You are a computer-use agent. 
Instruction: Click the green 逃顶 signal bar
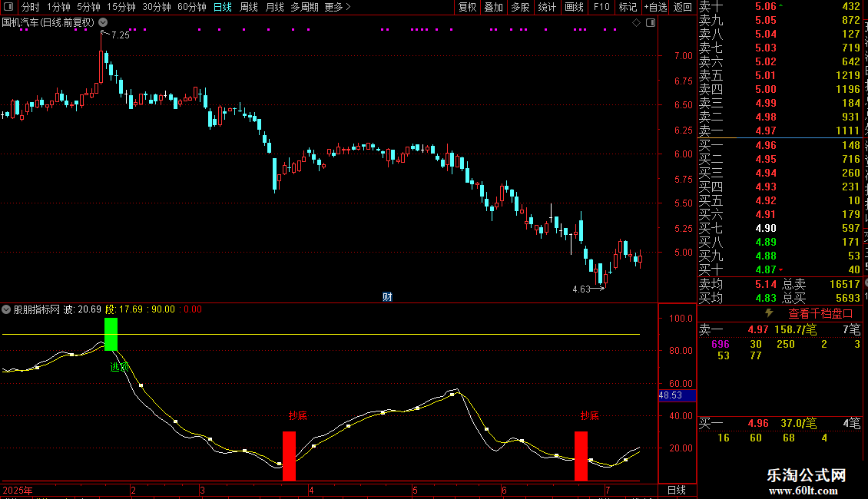[x=111, y=334]
